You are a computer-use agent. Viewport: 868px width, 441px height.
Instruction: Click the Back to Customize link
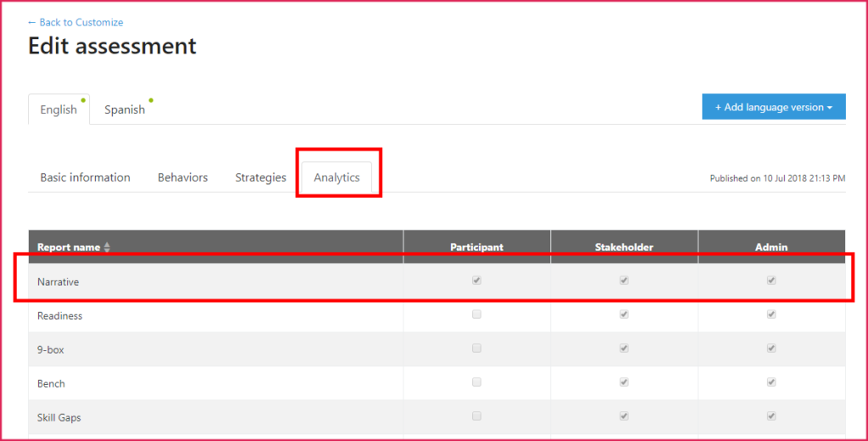tap(75, 22)
